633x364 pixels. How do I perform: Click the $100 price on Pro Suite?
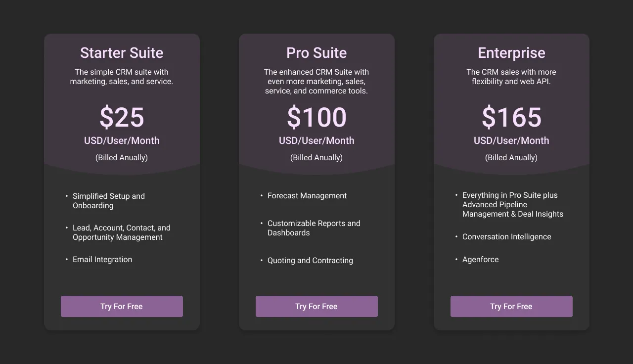[316, 117]
